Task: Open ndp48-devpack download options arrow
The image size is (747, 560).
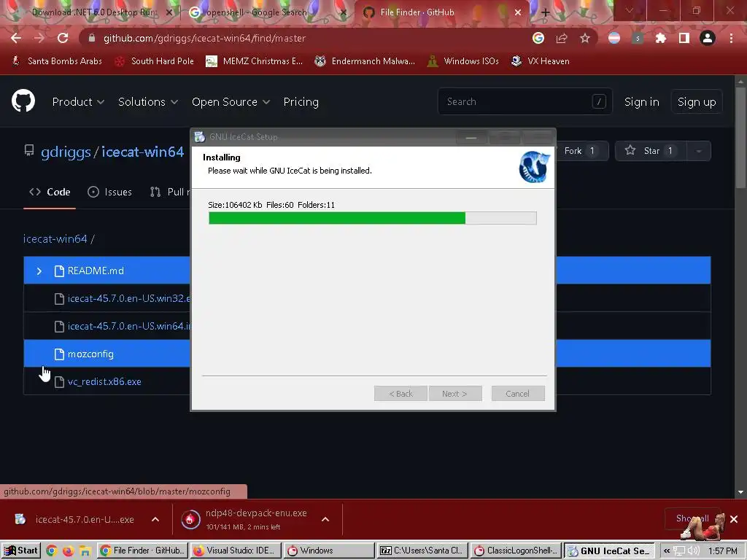Action: tap(325, 519)
